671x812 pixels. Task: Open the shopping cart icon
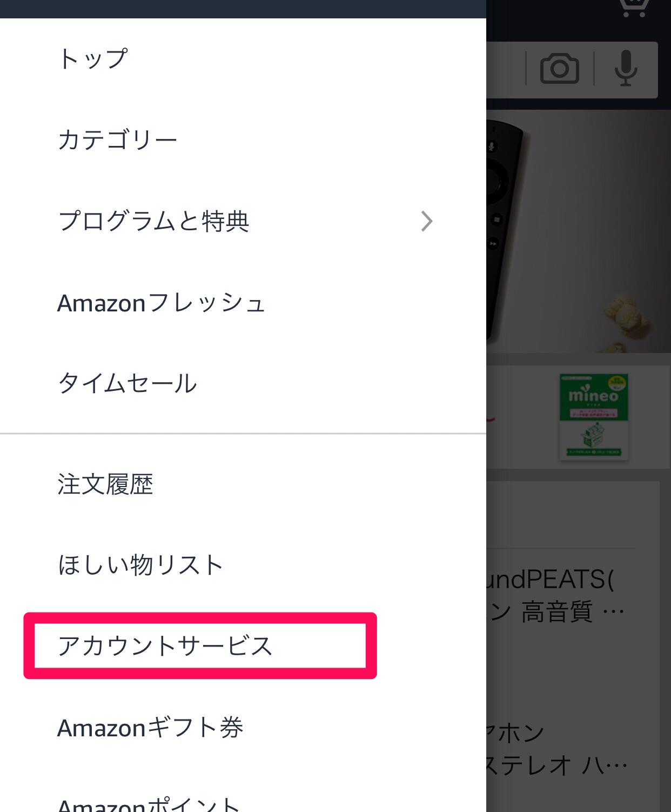pyautogui.click(x=633, y=8)
